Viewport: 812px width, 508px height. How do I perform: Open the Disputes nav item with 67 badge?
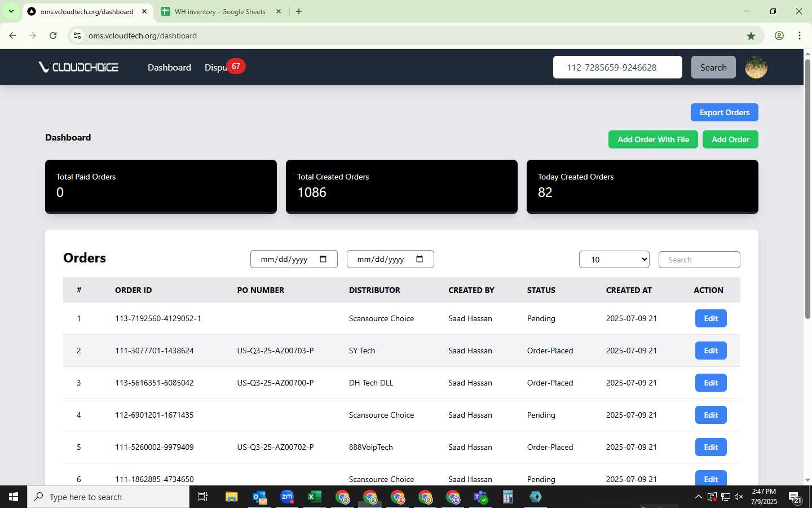pos(224,67)
